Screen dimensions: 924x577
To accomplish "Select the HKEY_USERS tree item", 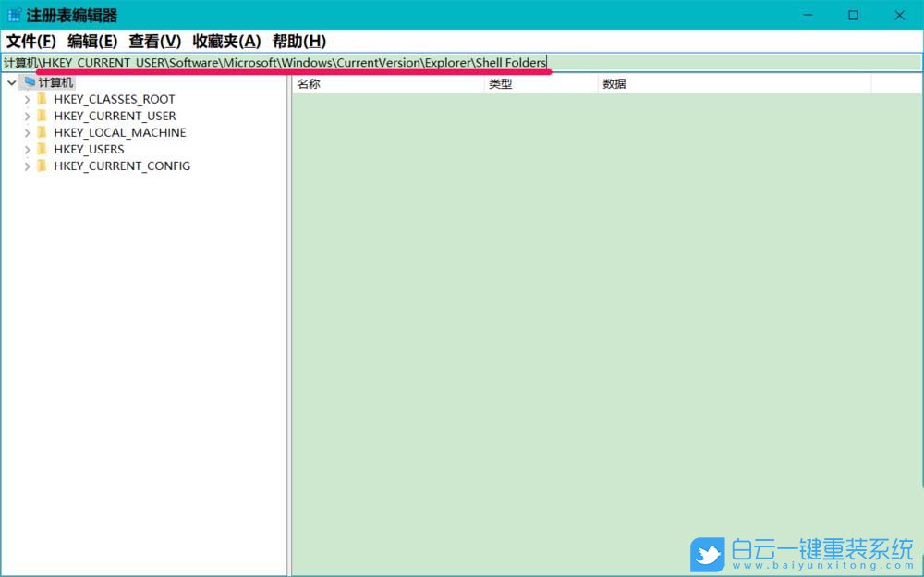I will [90, 149].
